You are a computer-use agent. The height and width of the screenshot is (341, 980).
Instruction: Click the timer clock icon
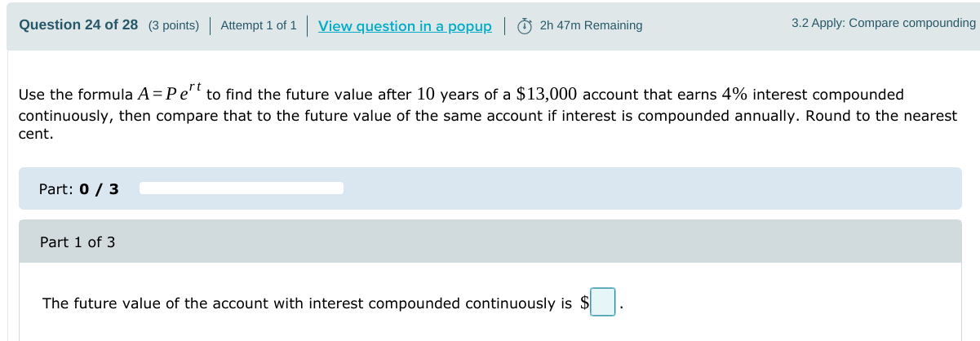(525, 26)
